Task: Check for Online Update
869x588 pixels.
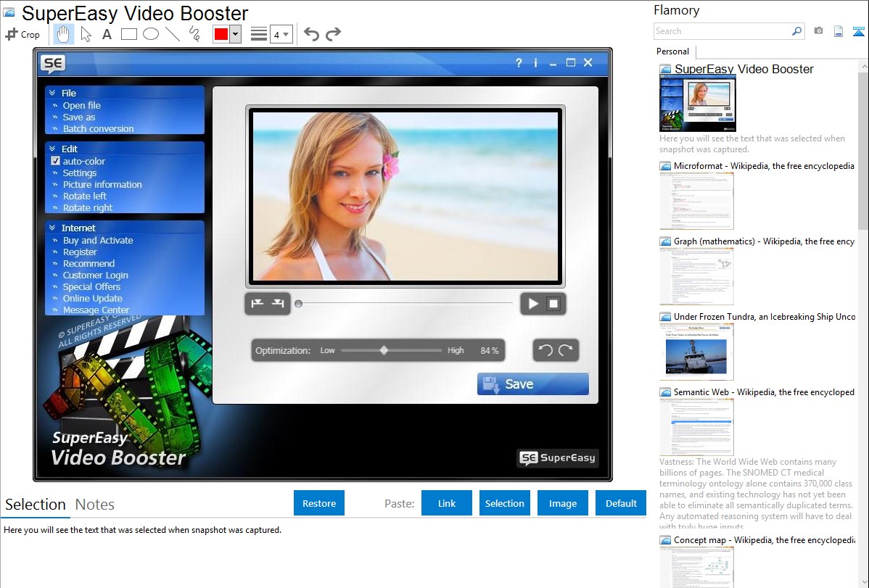Action: [x=92, y=299]
